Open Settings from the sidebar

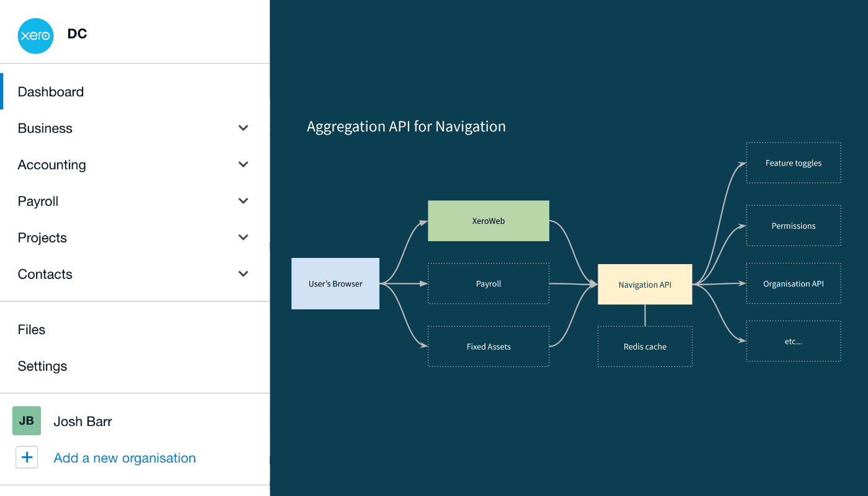(42, 366)
